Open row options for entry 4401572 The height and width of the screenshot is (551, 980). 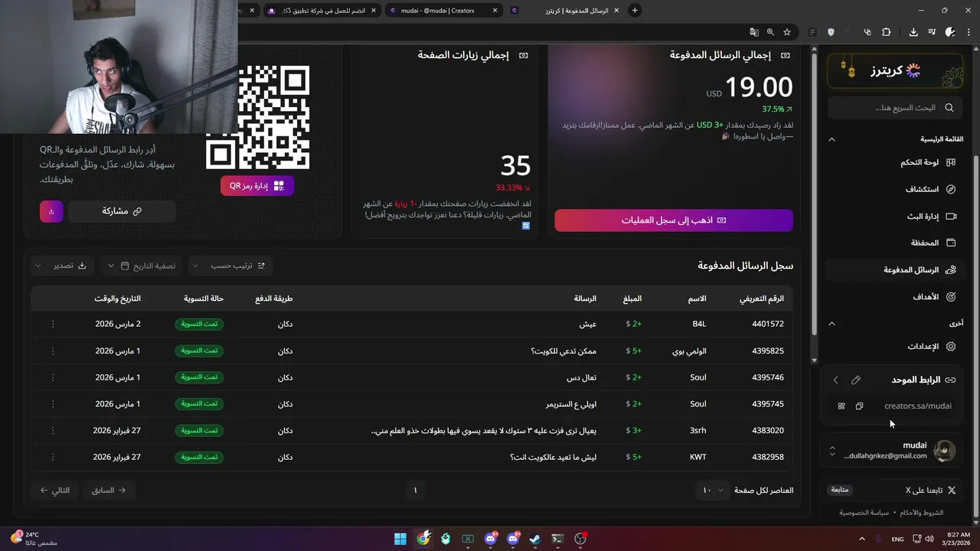[53, 324]
